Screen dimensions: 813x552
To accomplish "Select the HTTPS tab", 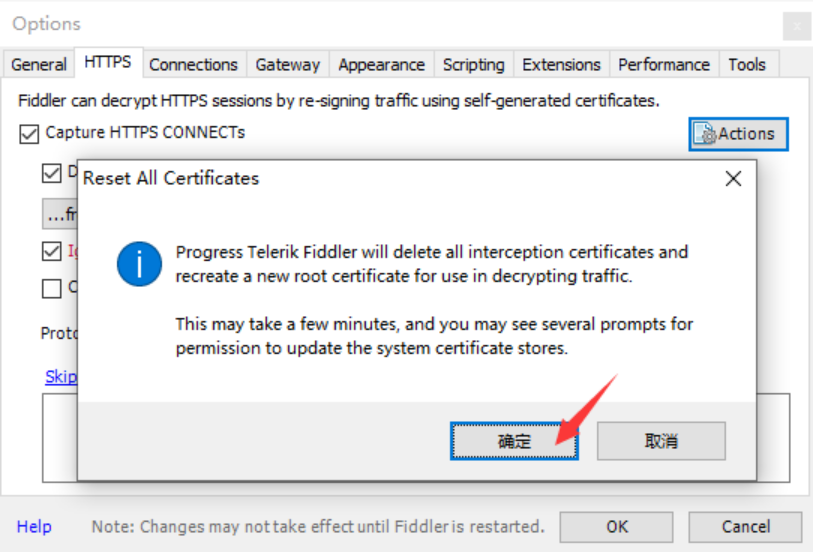I will [x=108, y=62].
